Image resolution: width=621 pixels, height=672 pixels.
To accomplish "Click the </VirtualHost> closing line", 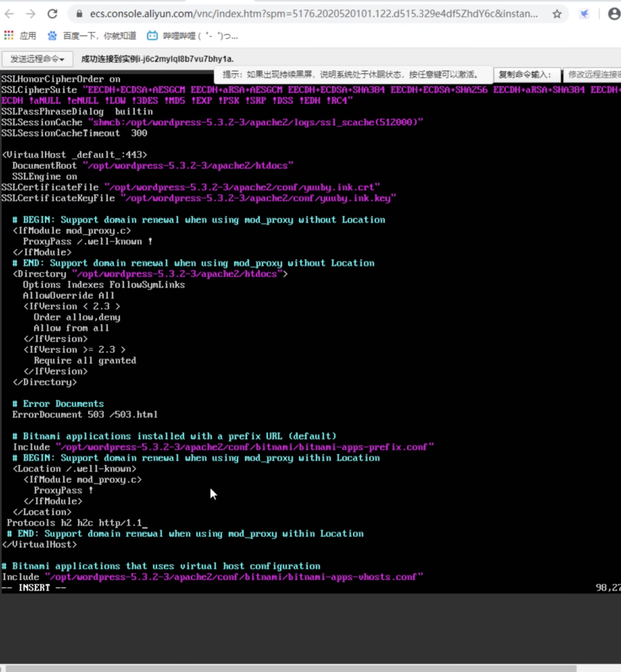I will (x=39, y=544).
